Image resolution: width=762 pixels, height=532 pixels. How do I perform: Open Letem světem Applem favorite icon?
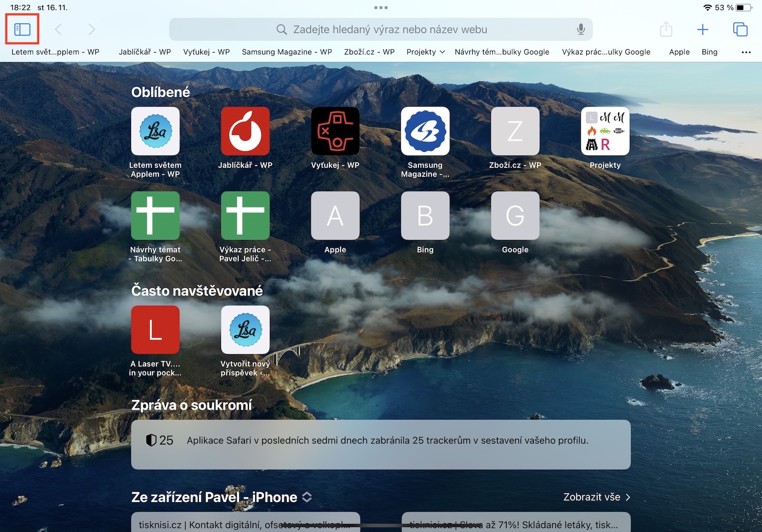155,131
